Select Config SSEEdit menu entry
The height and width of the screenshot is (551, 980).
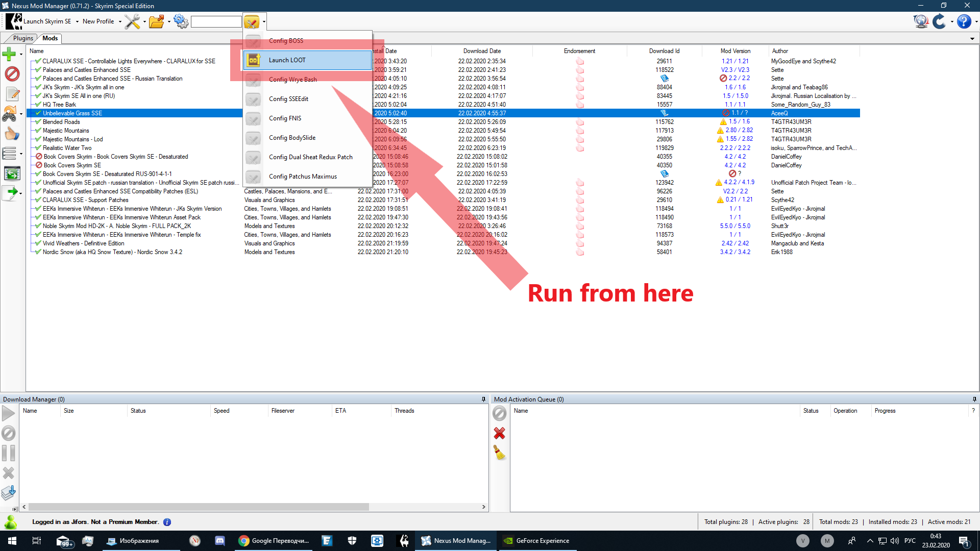pyautogui.click(x=308, y=99)
